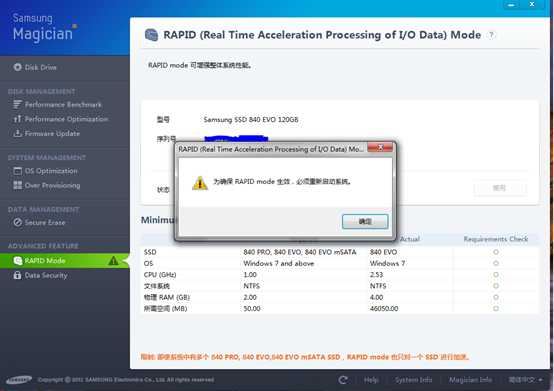The width and height of the screenshot is (554, 391).
Task: Click the warning triangle on RAPID Mode
Action: tap(113, 261)
